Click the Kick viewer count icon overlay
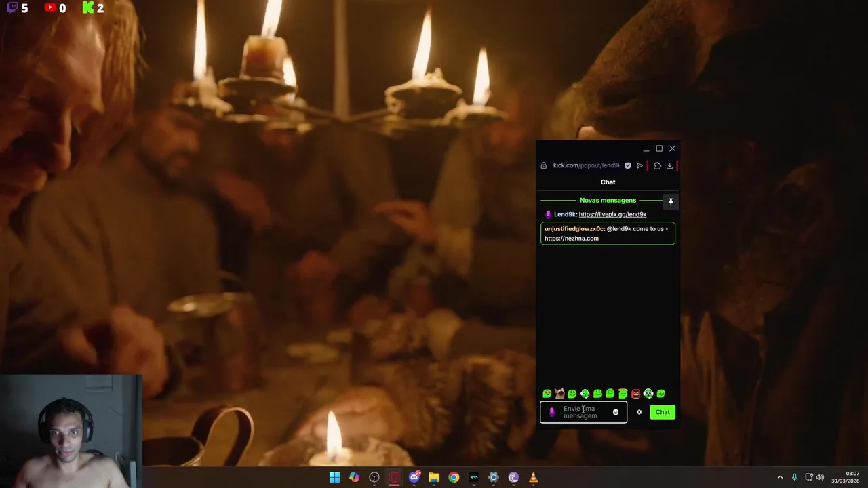 [87, 8]
